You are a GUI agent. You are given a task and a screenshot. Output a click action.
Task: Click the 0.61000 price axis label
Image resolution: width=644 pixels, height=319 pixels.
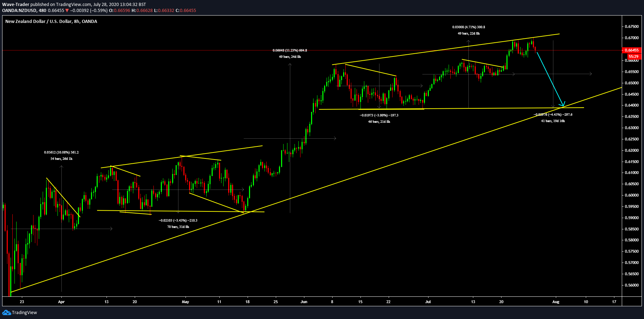click(x=632, y=173)
